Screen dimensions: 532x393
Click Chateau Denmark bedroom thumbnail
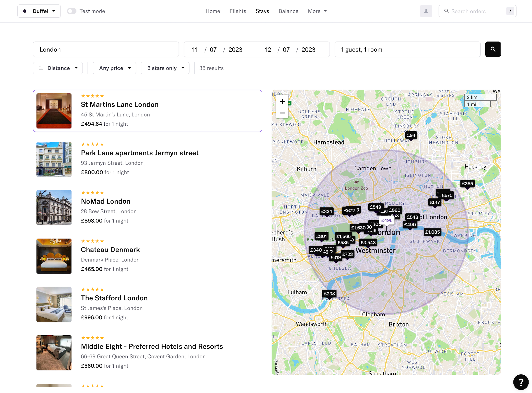54,256
